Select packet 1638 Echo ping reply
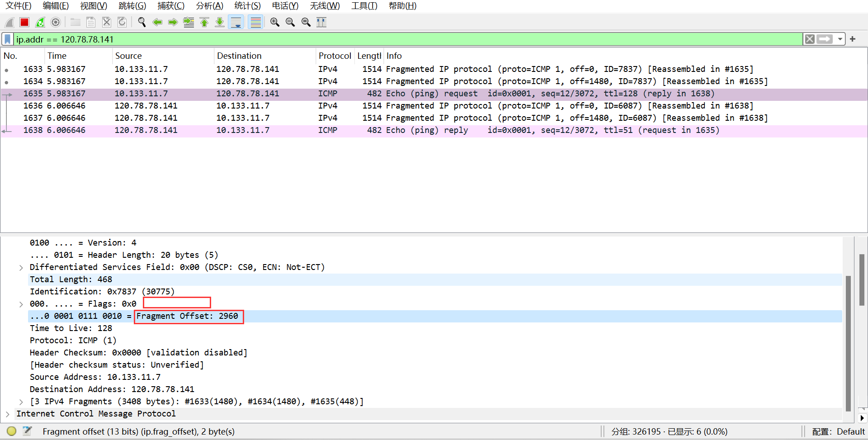The image size is (868, 440). pyautogui.click(x=434, y=130)
